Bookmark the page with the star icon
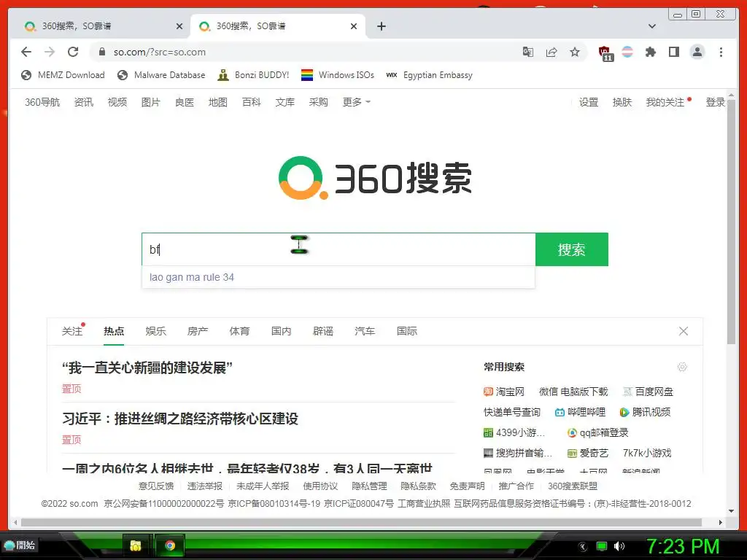The height and width of the screenshot is (560, 747). coord(575,52)
